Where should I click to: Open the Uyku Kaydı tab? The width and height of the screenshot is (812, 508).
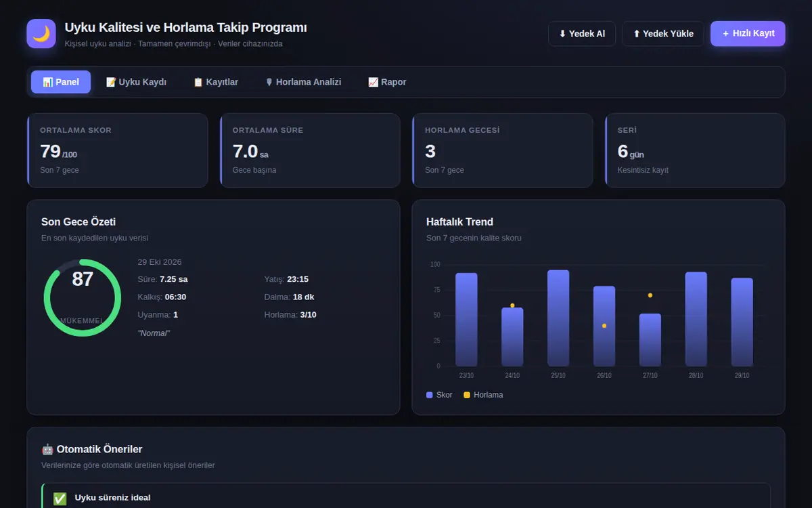[x=136, y=82]
